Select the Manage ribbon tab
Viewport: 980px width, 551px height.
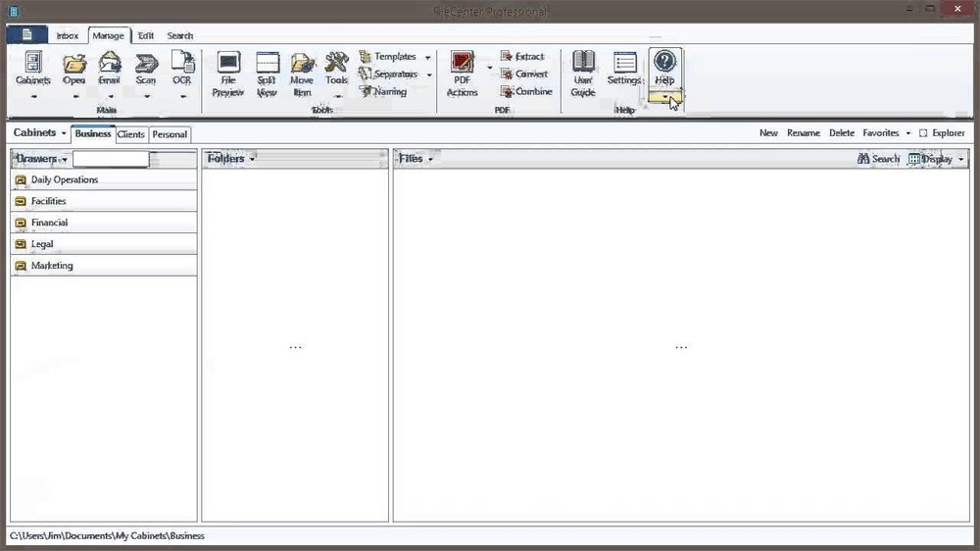(x=108, y=35)
